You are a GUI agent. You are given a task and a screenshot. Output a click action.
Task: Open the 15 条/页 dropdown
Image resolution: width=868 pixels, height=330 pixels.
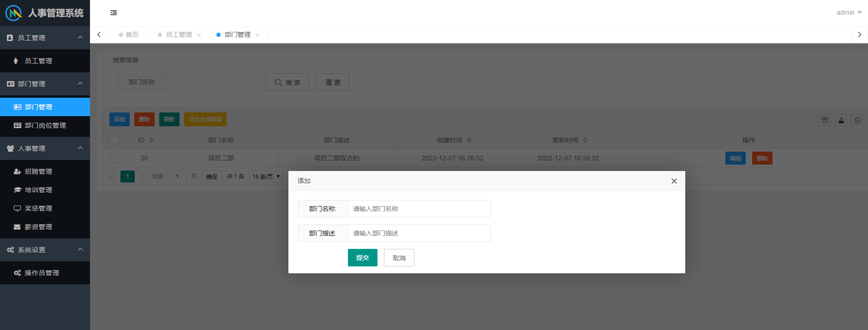pyautogui.click(x=266, y=177)
